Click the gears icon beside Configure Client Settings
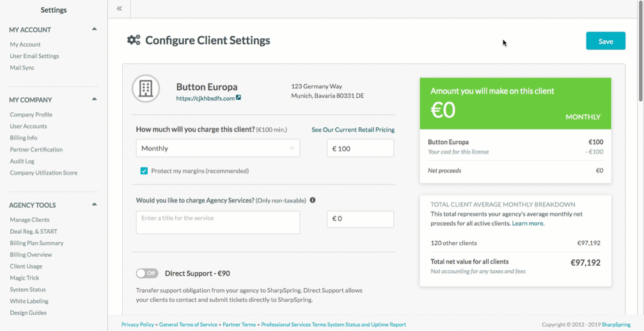Viewport: 644px width, 331px height. [134, 40]
